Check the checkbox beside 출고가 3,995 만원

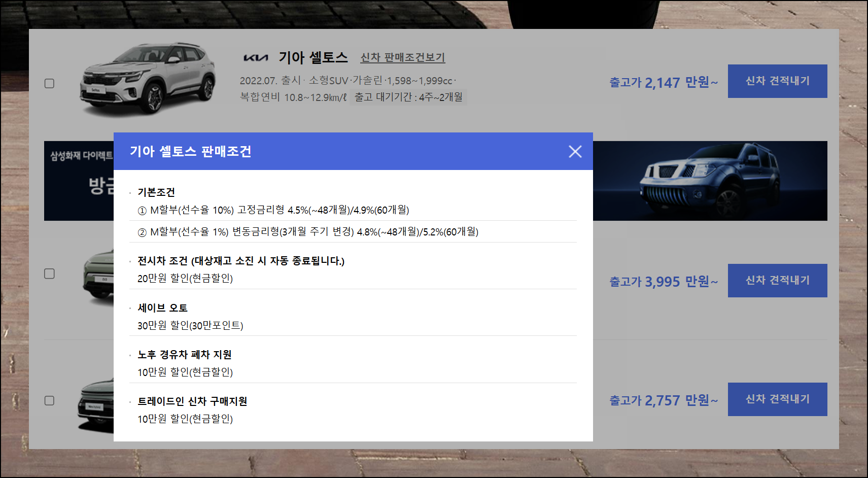pos(49,274)
